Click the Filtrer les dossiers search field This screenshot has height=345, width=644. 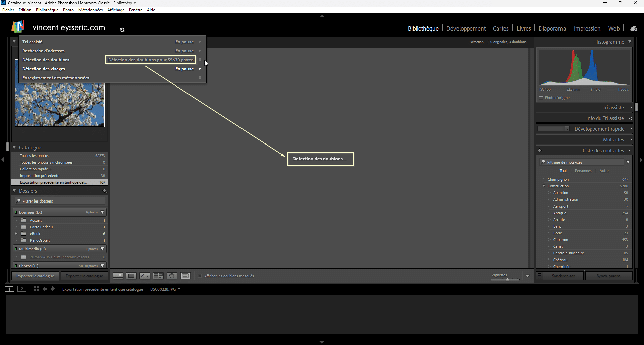[x=60, y=201]
